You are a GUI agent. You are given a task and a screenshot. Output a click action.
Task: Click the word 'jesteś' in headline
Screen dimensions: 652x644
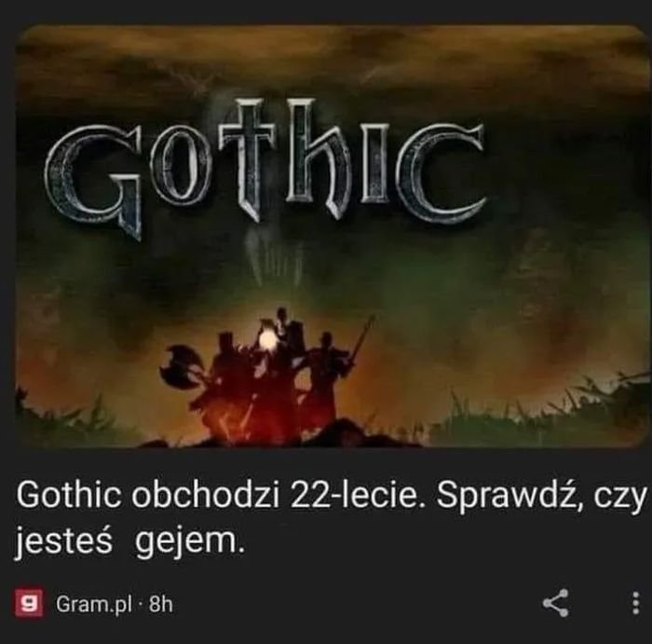(64, 543)
